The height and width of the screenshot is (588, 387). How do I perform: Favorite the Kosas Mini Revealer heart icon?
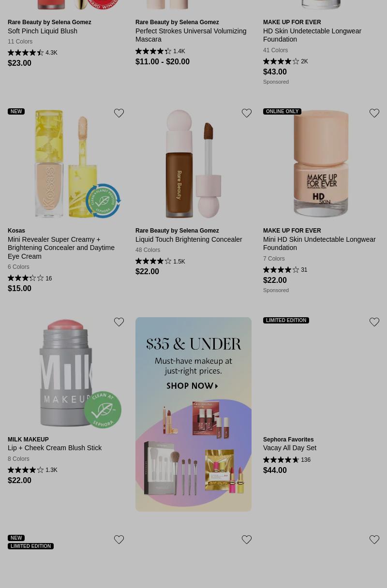click(119, 113)
